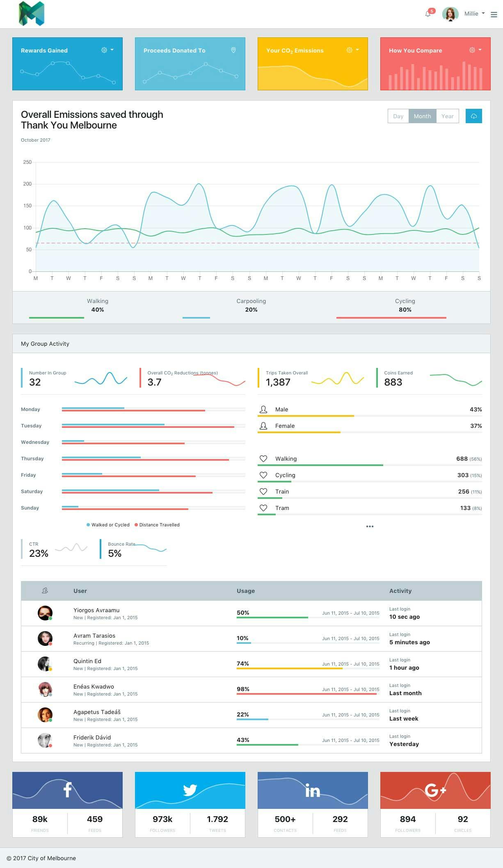Screen dimensions: 503x868
Task: Open the Millie user dropdown
Action: [474, 14]
